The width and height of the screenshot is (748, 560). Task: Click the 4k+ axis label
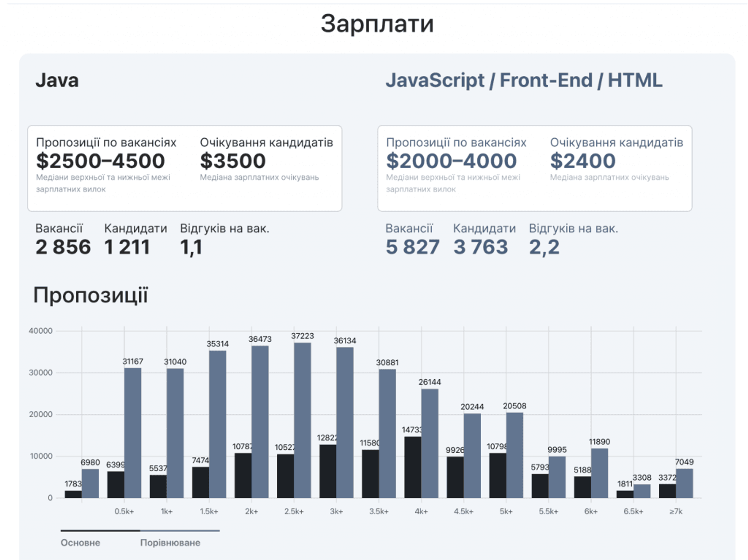421,511
